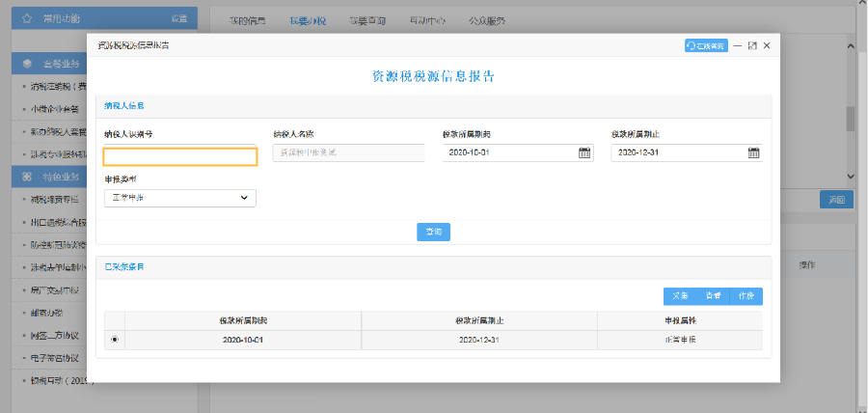This screenshot has width=868, height=413.
Task: Focus the 纳税人识别号 input field
Action: tap(180, 156)
